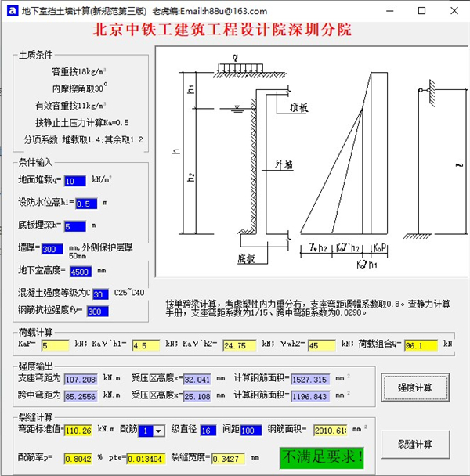Screen dimensions: 470x476
Task: Click the 跨中弯距 field showing 85.2556
Action: coord(81,396)
